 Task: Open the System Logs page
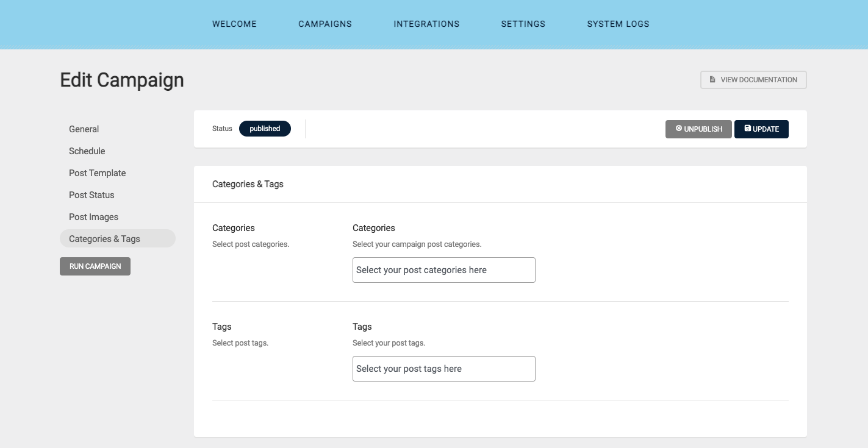click(618, 24)
